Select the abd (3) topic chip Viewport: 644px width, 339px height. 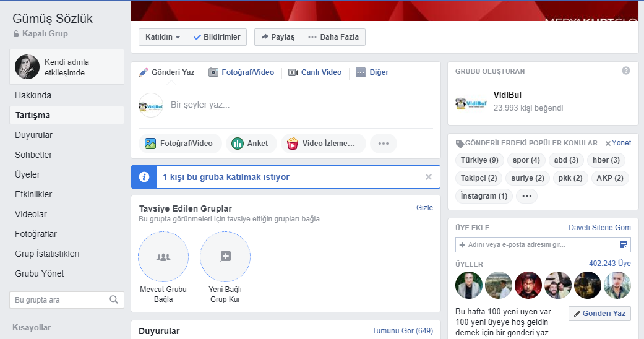pyautogui.click(x=566, y=160)
